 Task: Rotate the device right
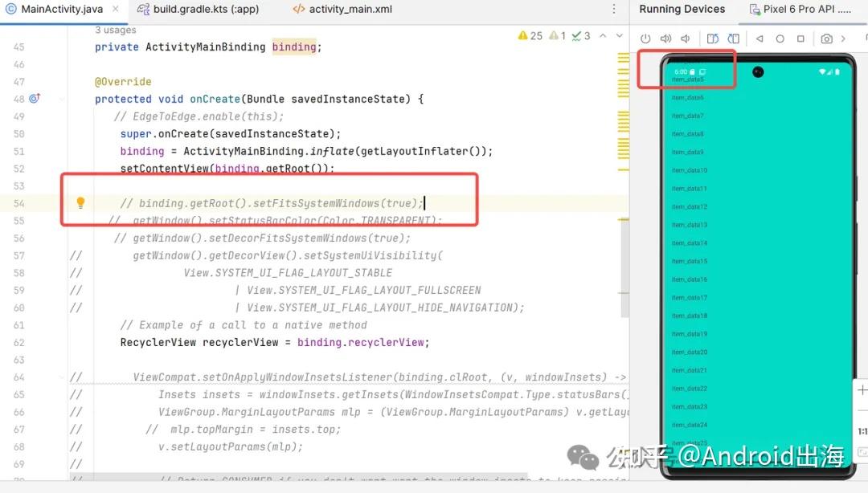click(x=733, y=39)
